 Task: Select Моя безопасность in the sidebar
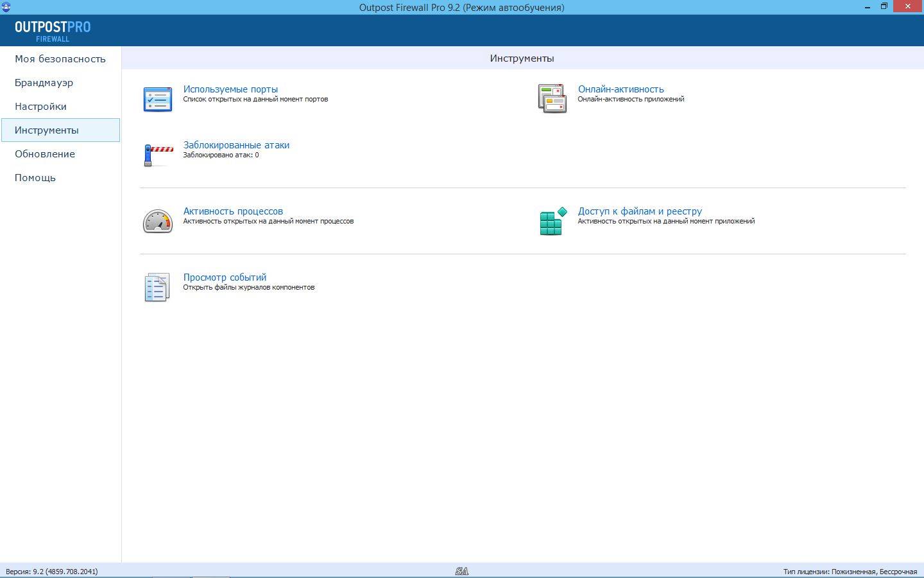[x=60, y=59]
